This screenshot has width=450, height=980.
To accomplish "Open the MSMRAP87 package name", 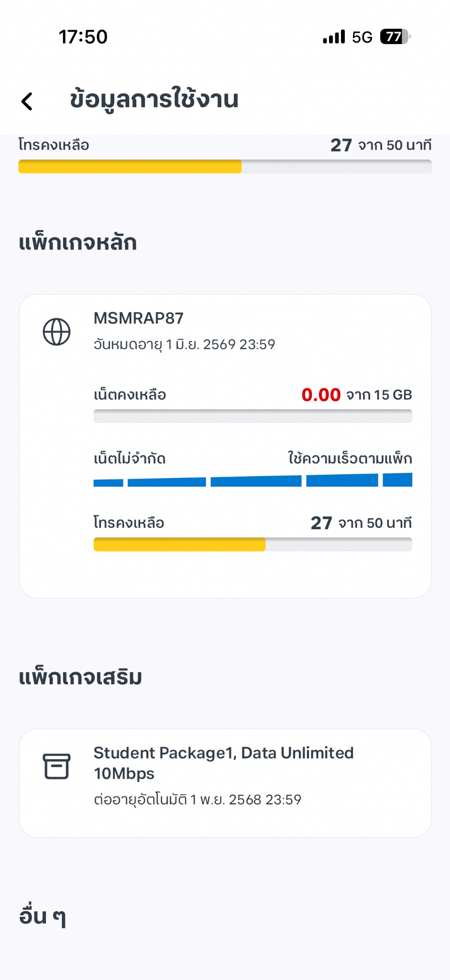I will pos(139,318).
